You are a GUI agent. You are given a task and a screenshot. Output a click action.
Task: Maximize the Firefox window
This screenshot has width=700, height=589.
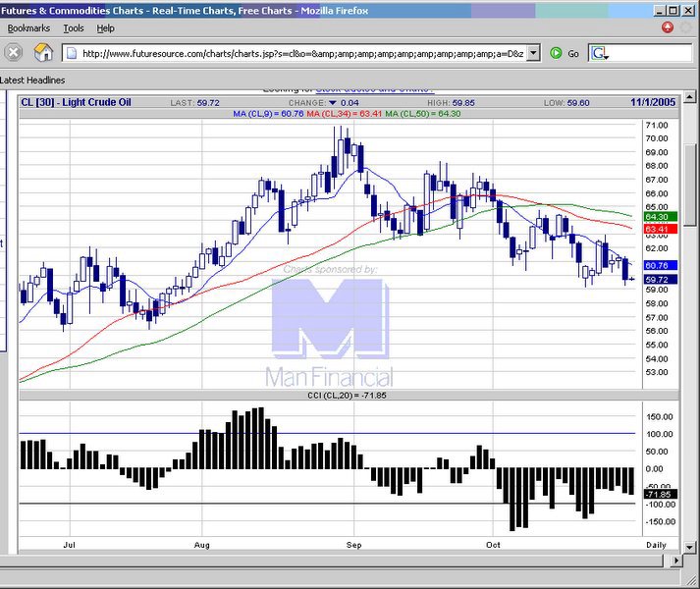tap(673, 11)
